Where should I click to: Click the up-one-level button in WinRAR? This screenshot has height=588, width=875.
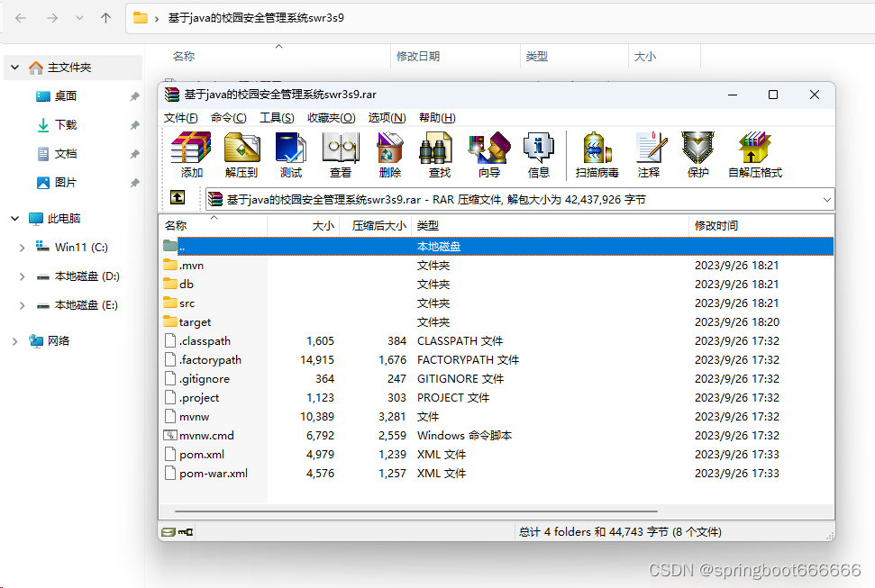pos(178,197)
